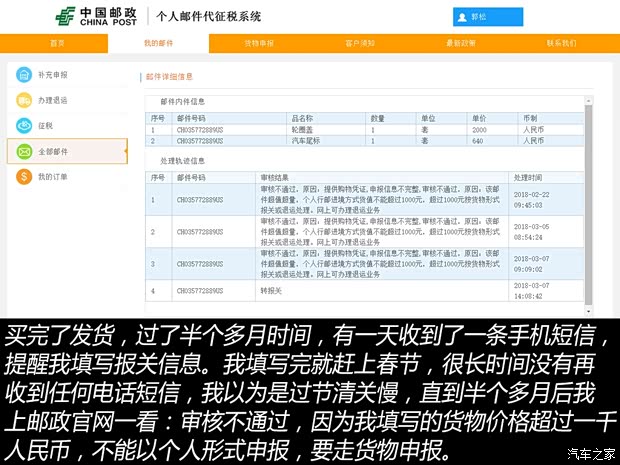Select the 我的邮件 tab
620x465 pixels.
point(158,43)
